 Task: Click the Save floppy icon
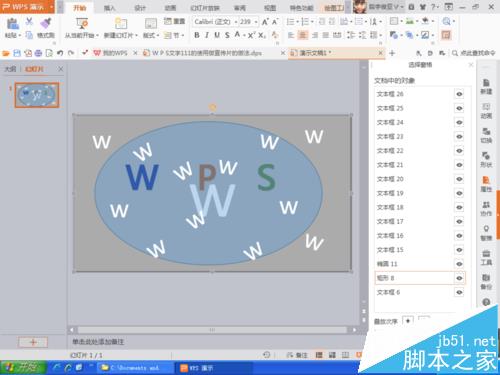point(17,53)
